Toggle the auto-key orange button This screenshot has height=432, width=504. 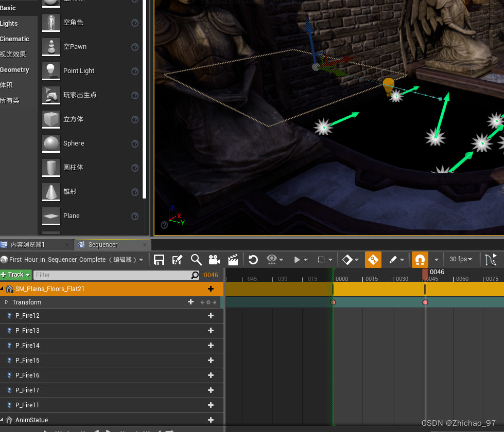(x=373, y=260)
